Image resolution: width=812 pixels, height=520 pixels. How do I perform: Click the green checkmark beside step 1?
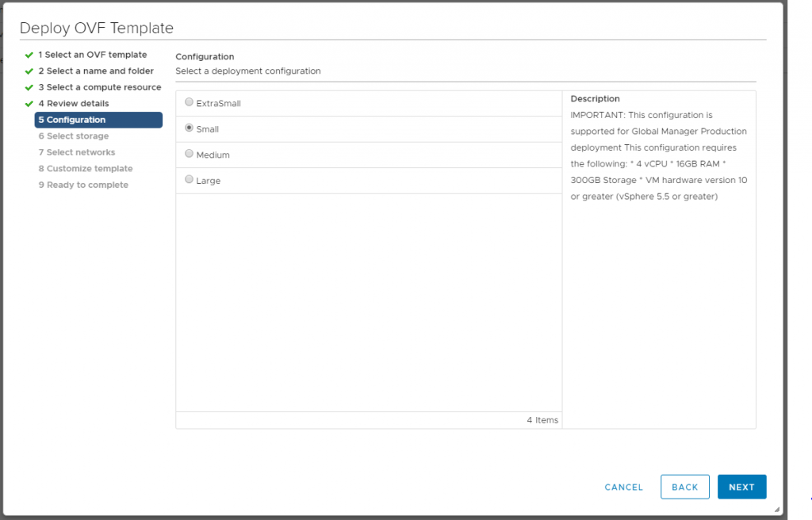tap(29, 55)
